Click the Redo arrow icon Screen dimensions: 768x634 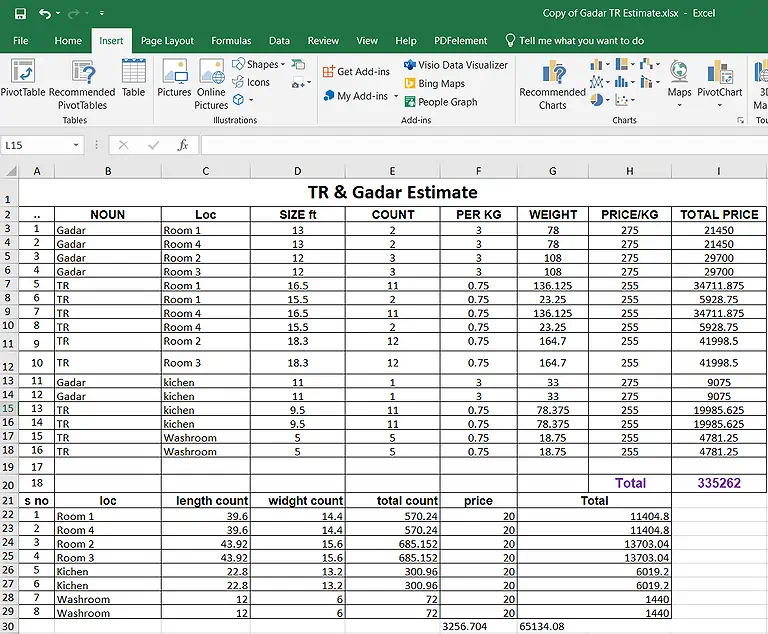pyautogui.click(x=73, y=13)
